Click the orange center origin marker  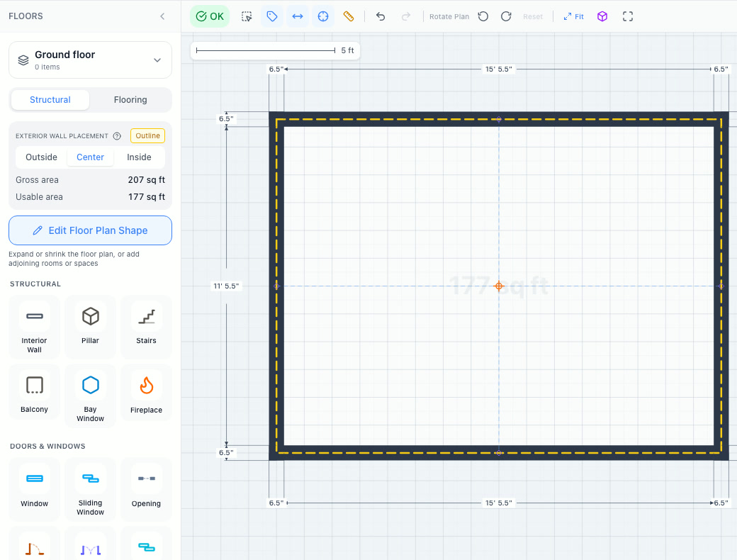coord(499,286)
